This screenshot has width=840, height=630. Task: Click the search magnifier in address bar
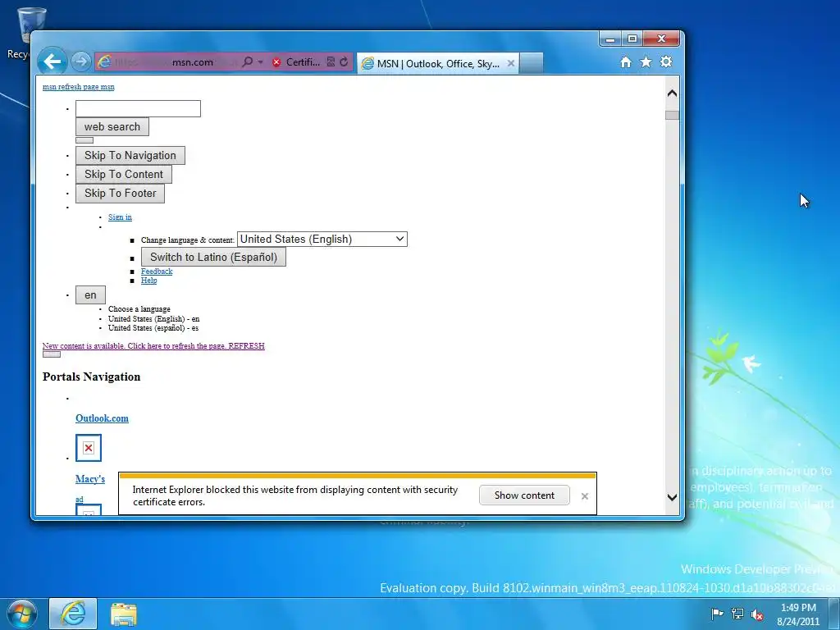(247, 62)
